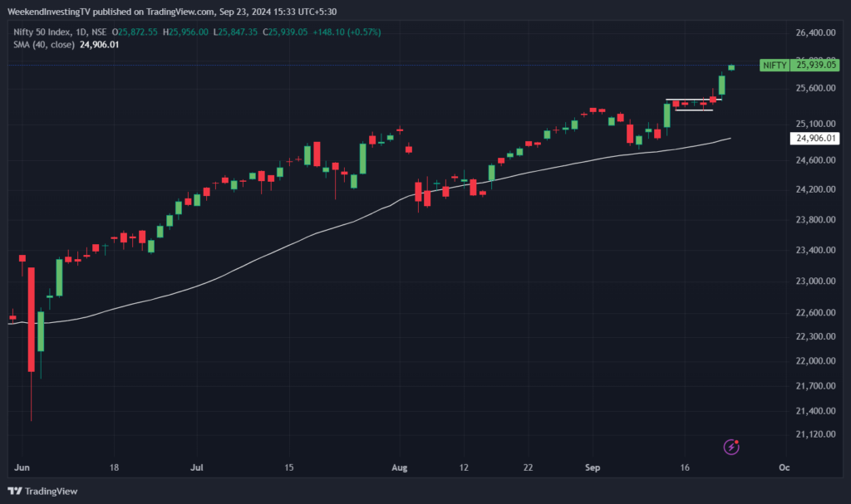Click the 23,000.00 price scale label
The height and width of the screenshot is (504, 851).
pyautogui.click(x=815, y=281)
